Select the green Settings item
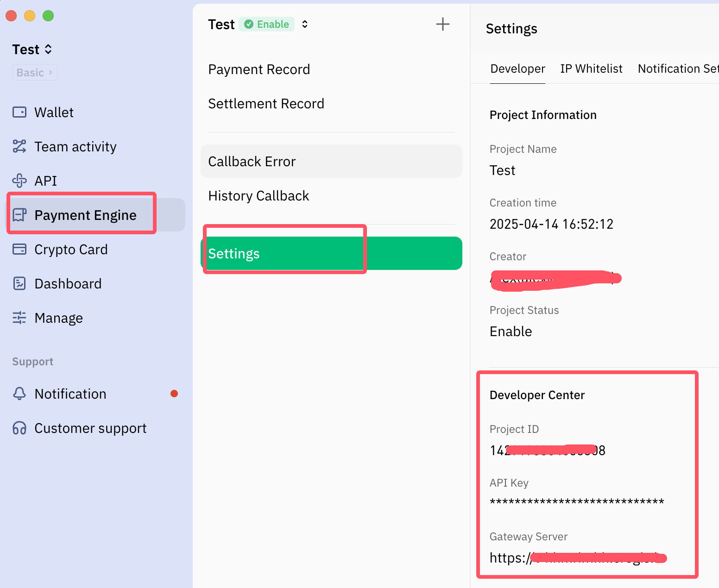719x588 pixels. pyautogui.click(x=331, y=253)
